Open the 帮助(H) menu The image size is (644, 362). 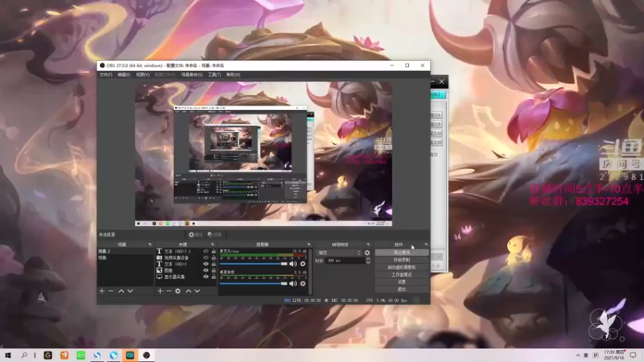233,75
